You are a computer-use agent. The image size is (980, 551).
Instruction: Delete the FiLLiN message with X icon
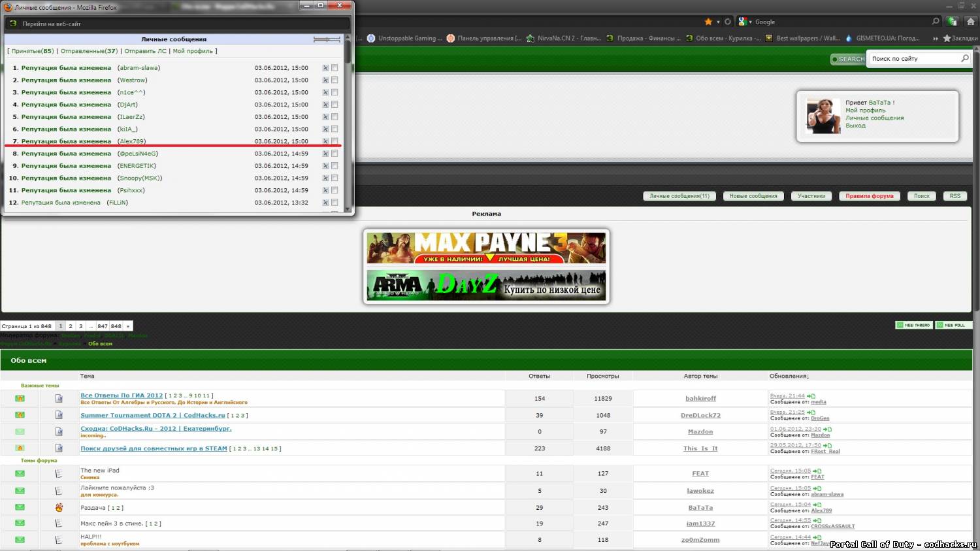[325, 203]
